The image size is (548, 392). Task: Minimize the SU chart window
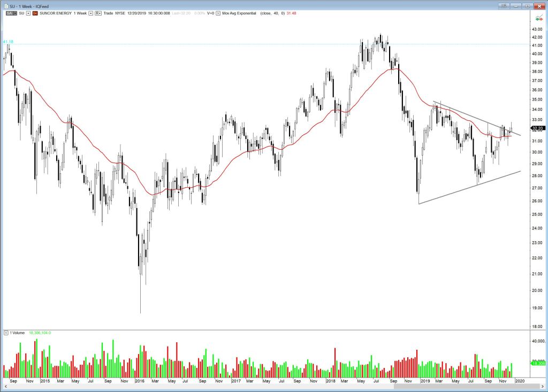pos(516,5)
